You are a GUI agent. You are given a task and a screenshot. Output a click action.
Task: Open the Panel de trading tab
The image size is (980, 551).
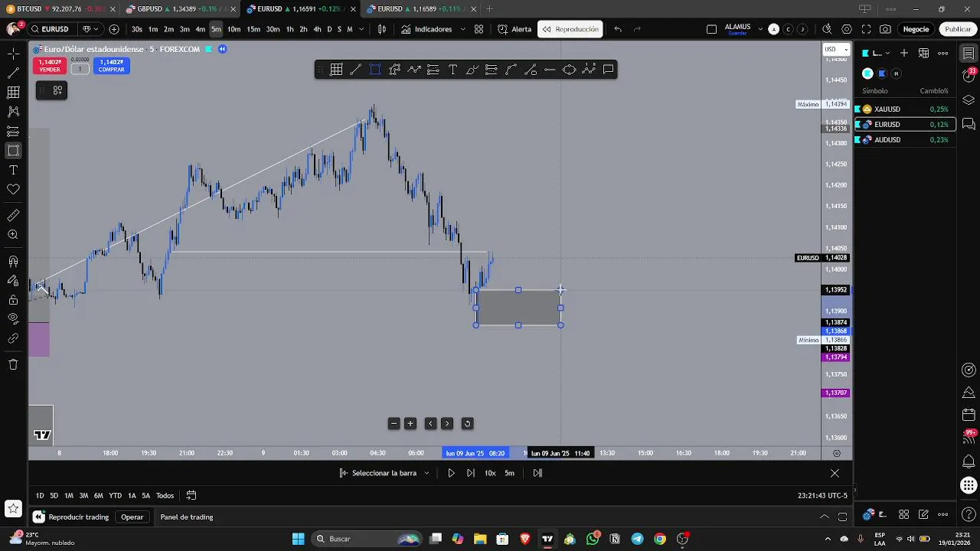coord(187,517)
